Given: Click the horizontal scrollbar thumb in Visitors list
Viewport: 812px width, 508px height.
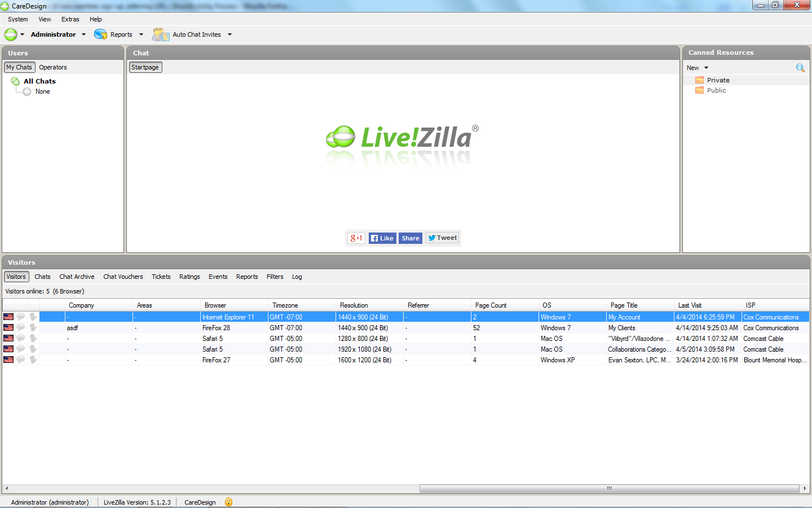Looking at the screenshot, I should pyautogui.click(x=610, y=489).
